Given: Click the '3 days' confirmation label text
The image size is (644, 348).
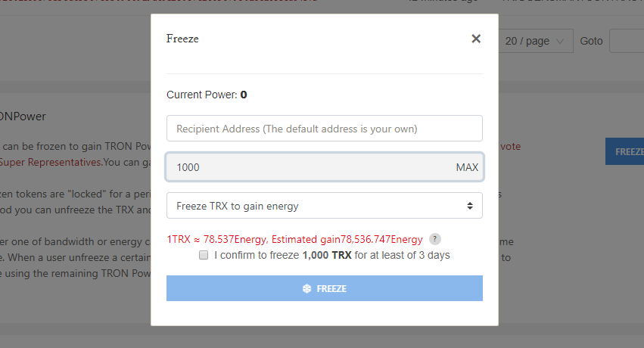Looking at the screenshot, I should 433,255.
